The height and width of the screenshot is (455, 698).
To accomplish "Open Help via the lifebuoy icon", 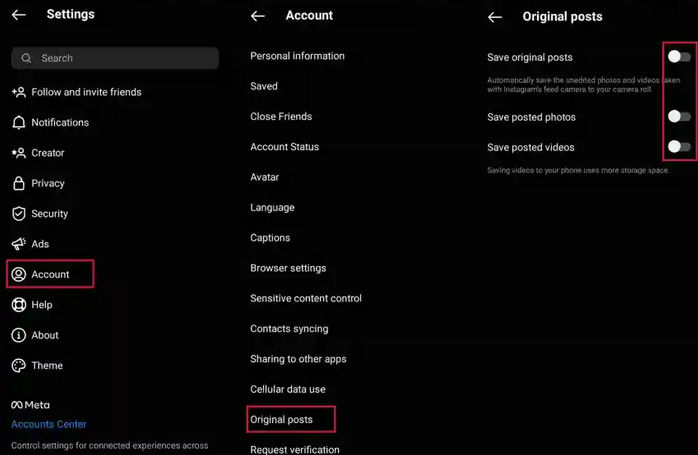I will (19, 305).
